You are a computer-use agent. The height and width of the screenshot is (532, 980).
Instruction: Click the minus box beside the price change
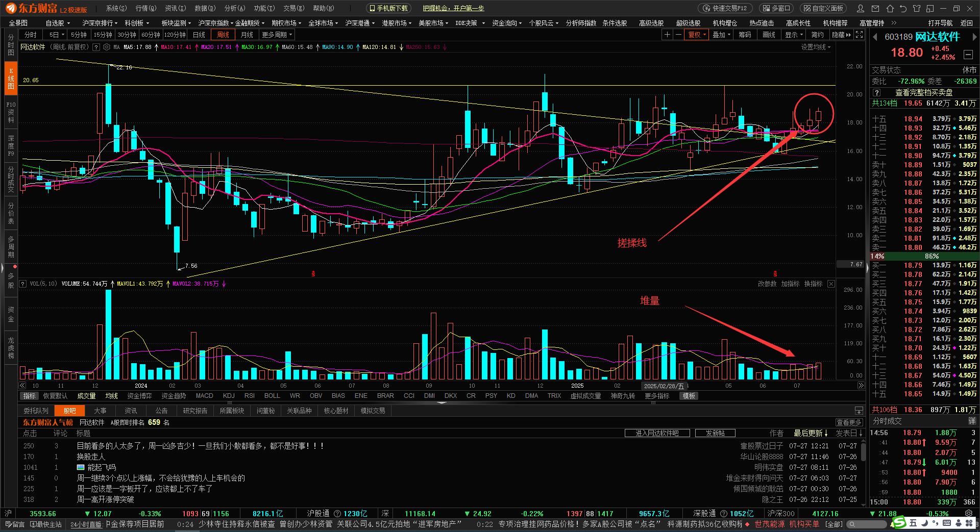click(x=968, y=54)
